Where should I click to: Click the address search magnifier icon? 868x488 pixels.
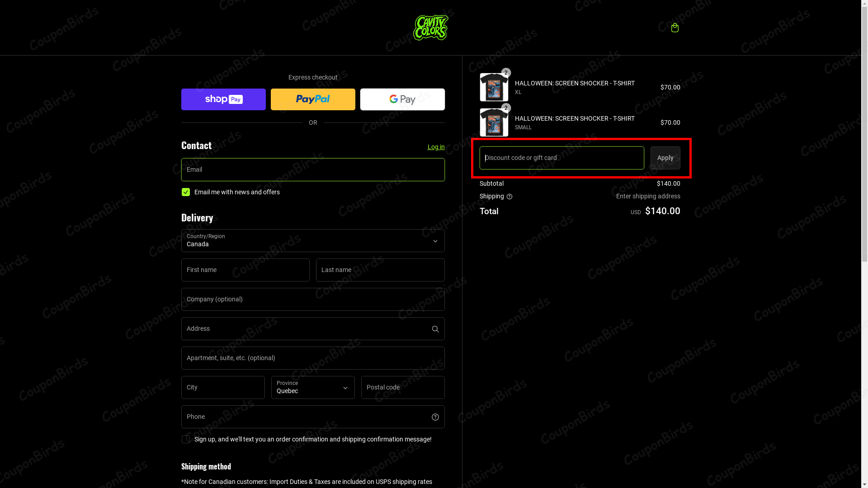click(x=435, y=329)
